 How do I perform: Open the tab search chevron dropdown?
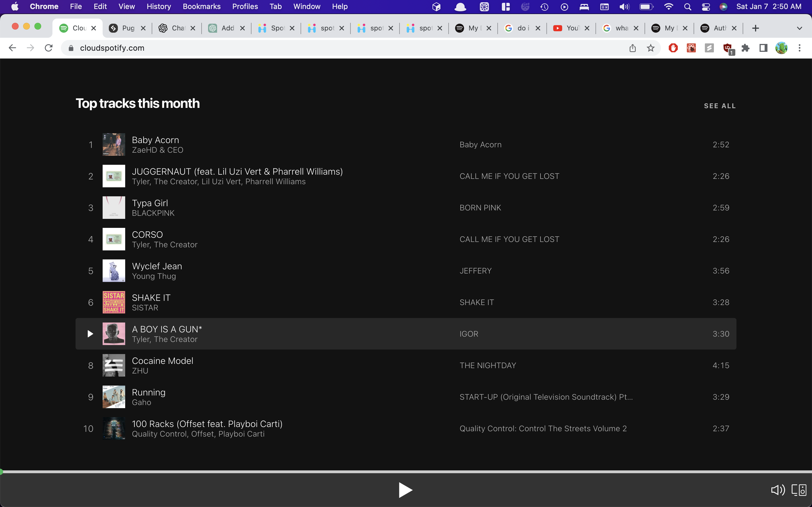click(x=800, y=28)
